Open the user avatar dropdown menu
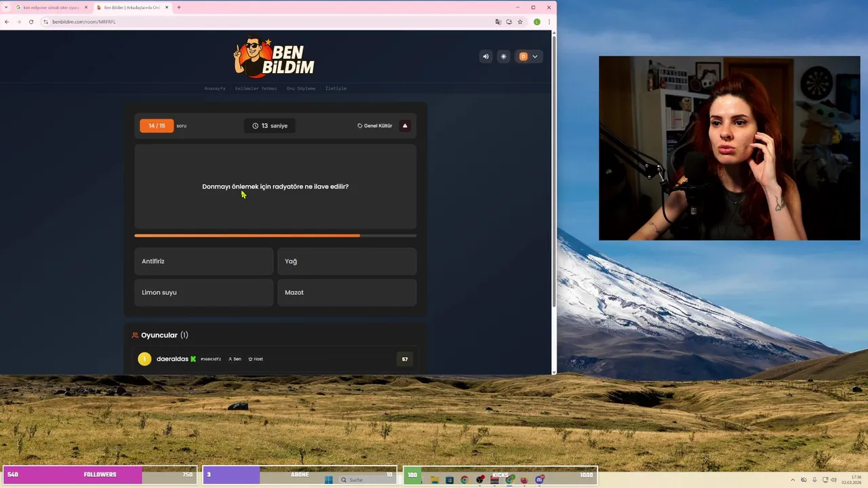 tap(528, 57)
